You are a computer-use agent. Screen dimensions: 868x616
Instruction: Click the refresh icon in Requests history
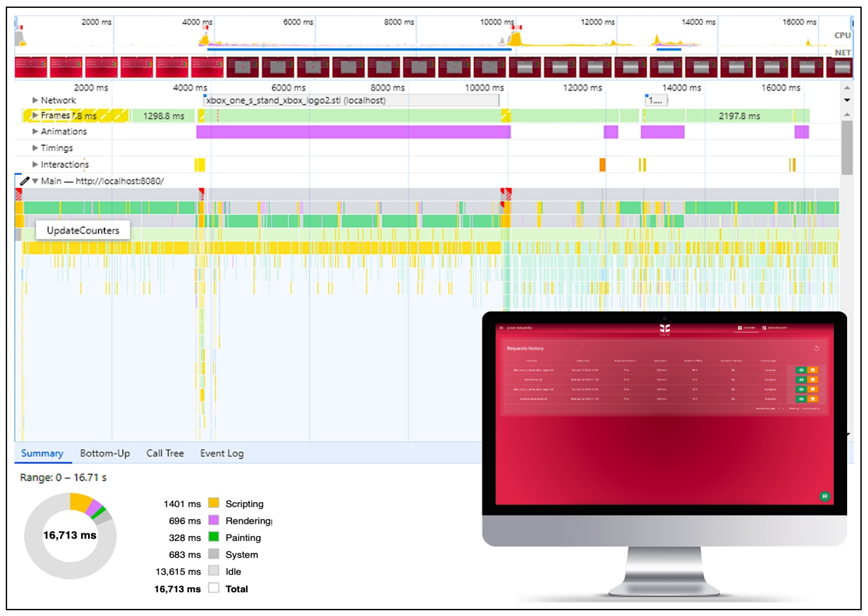click(x=817, y=349)
